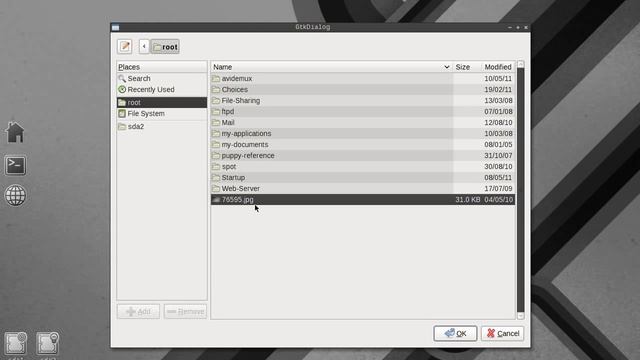
Task: Open Recently Used in Places
Action: (162, 89)
